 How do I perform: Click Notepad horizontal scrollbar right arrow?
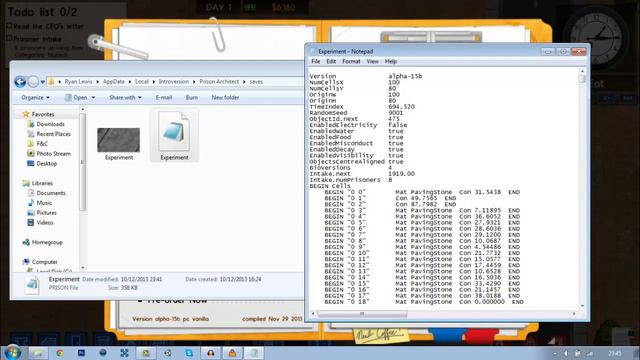tap(574, 313)
